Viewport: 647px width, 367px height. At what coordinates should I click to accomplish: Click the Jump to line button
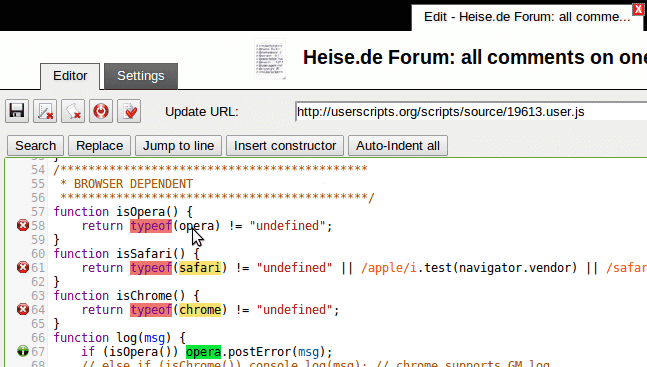point(178,146)
